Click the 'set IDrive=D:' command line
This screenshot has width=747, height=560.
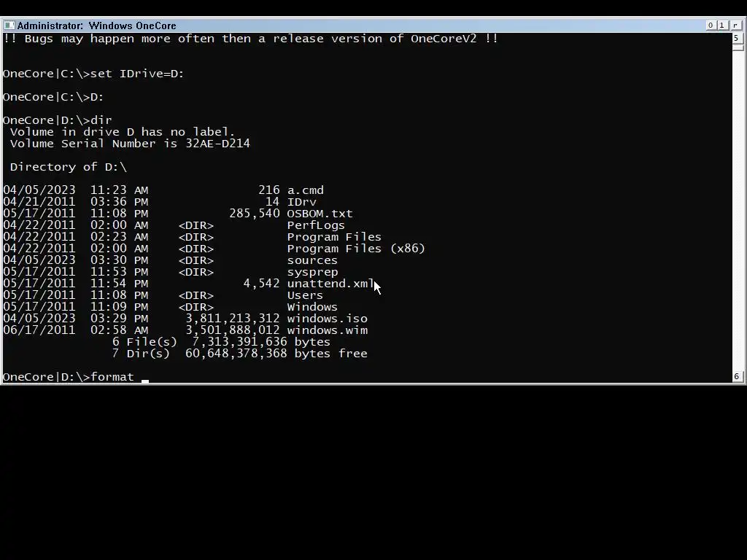click(x=93, y=74)
